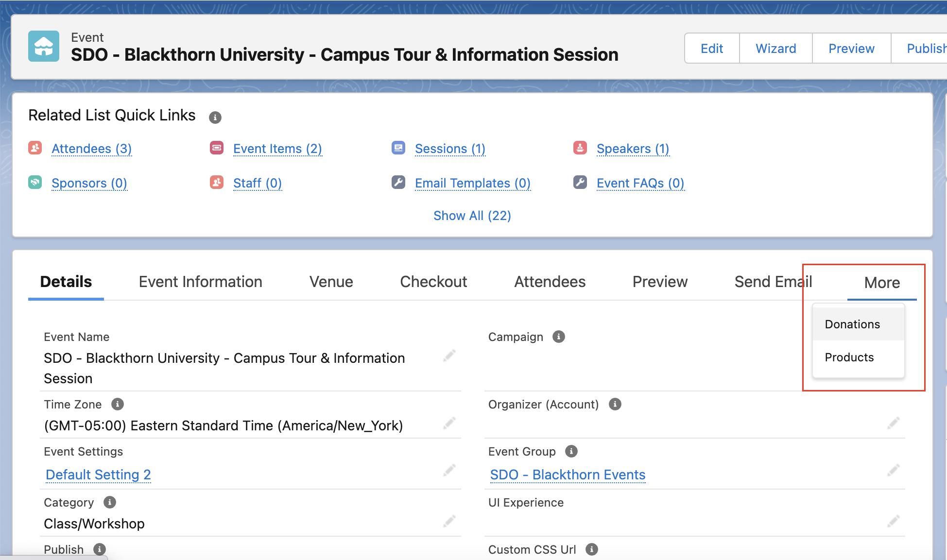The height and width of the screenshot is (560, 947).
Task: Click the Campaign field info icon
Action: pyautogui.click(x=559, y=337)
